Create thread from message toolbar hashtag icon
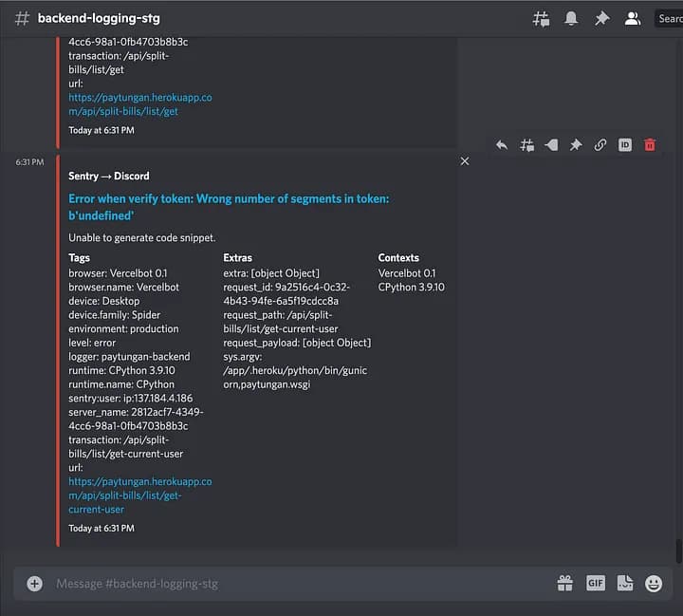 click(x=526, y=144)
